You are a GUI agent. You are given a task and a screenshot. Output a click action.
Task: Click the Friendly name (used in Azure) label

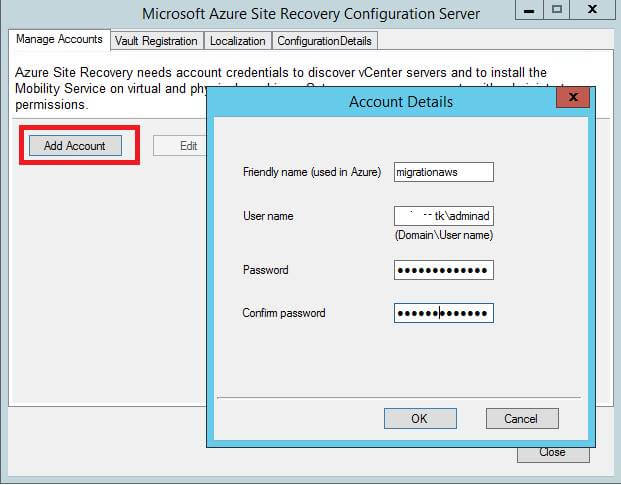point(312,172)
